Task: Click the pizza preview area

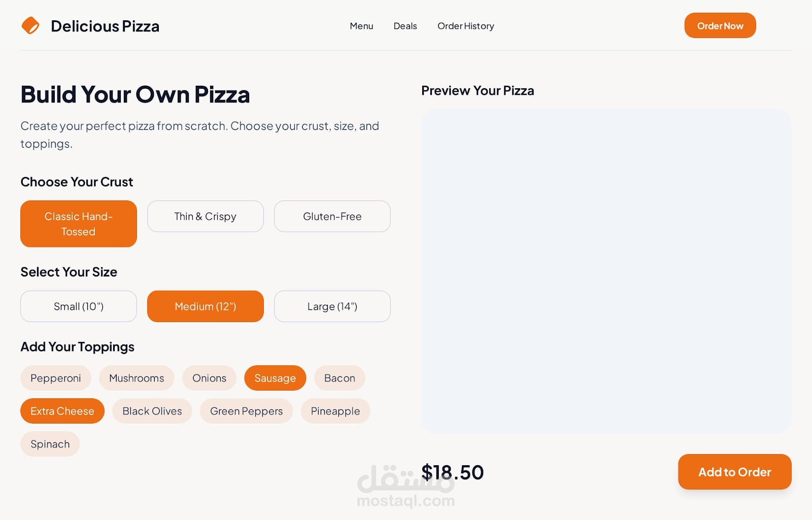Action: point(606,271)
